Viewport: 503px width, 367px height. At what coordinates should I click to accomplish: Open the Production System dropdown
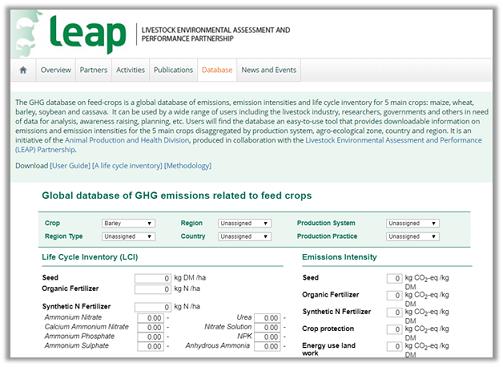click(413, 223)
